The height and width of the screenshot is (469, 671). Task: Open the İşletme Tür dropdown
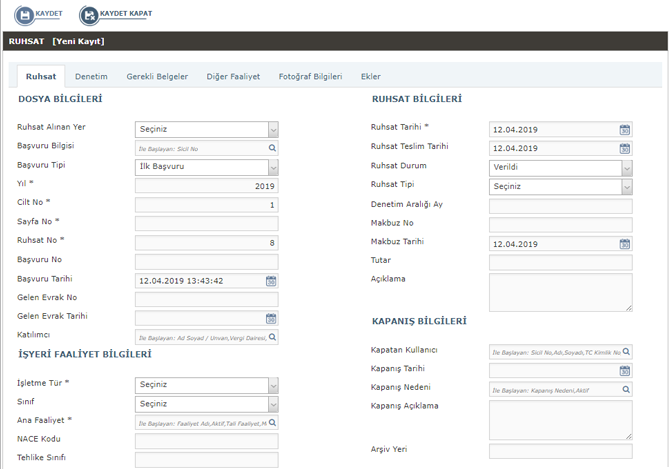(x=272, y=385)
